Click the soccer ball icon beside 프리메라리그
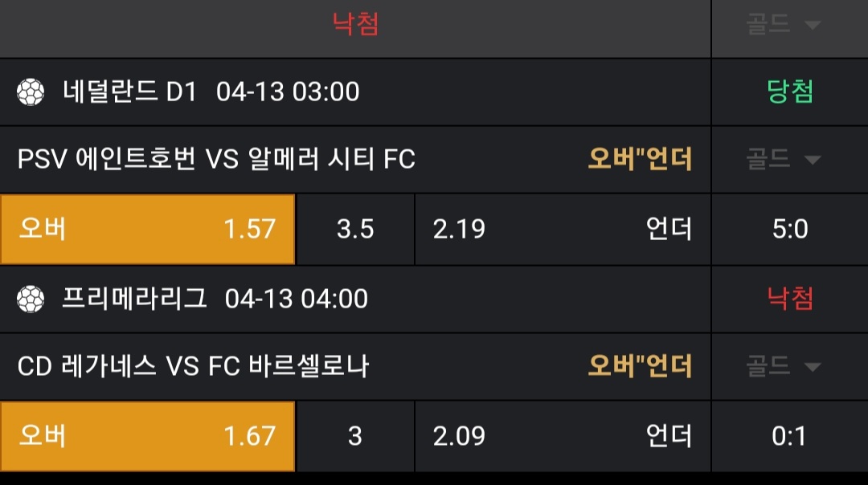The width and height of the screenshot is (868, 485). click(31, 300)
